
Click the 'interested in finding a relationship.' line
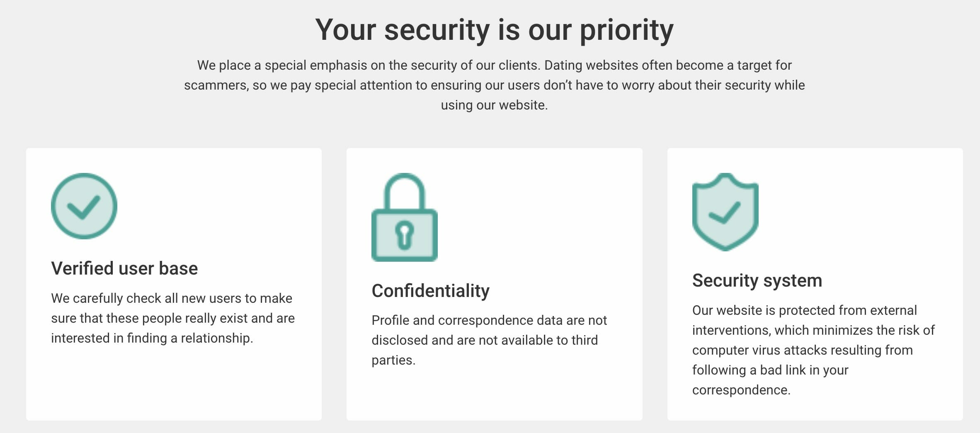(x=152, y=338)
